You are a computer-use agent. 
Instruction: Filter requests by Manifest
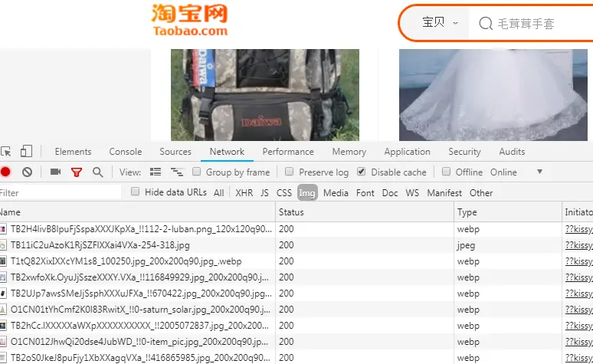pos(444,193)
